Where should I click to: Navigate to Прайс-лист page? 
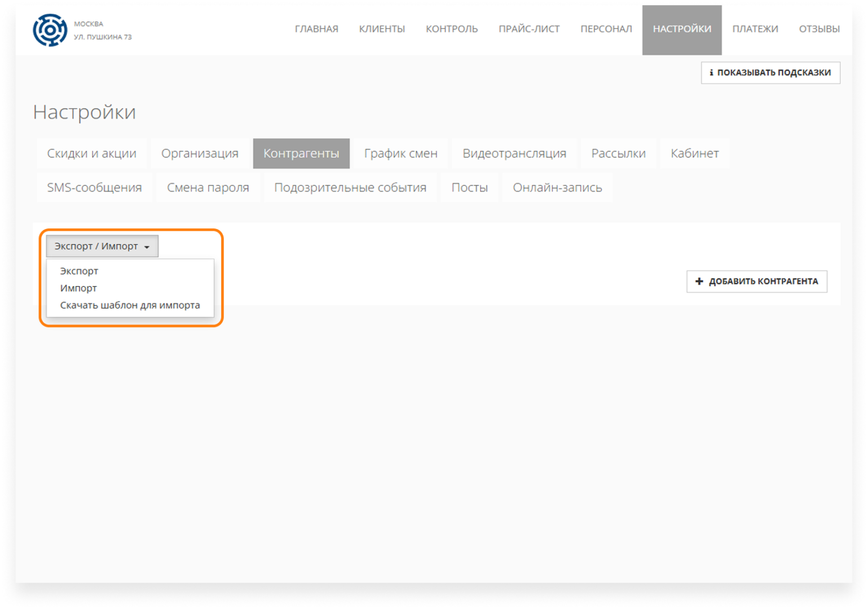click(528, 29)
